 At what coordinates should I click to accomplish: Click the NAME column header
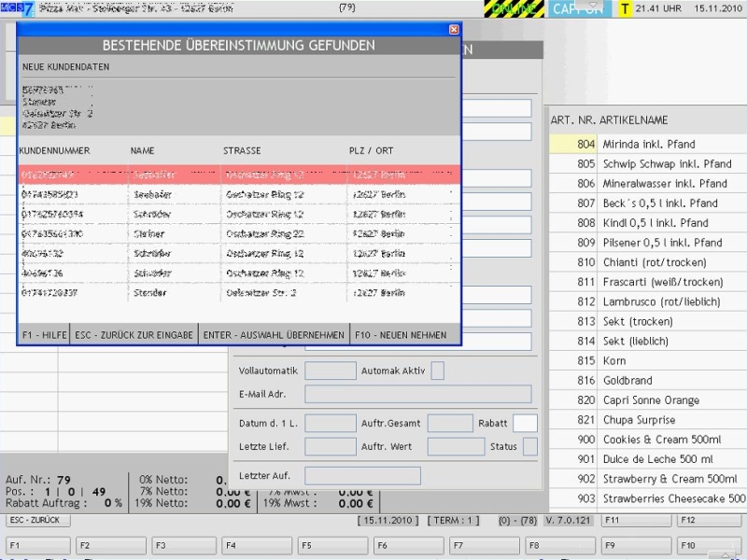coord(143,150)
